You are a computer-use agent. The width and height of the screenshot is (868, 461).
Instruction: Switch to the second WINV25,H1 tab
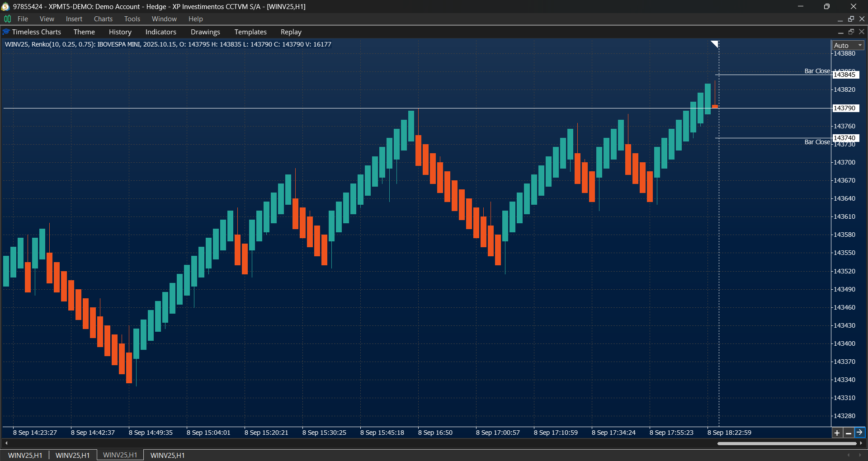(72, 455)
